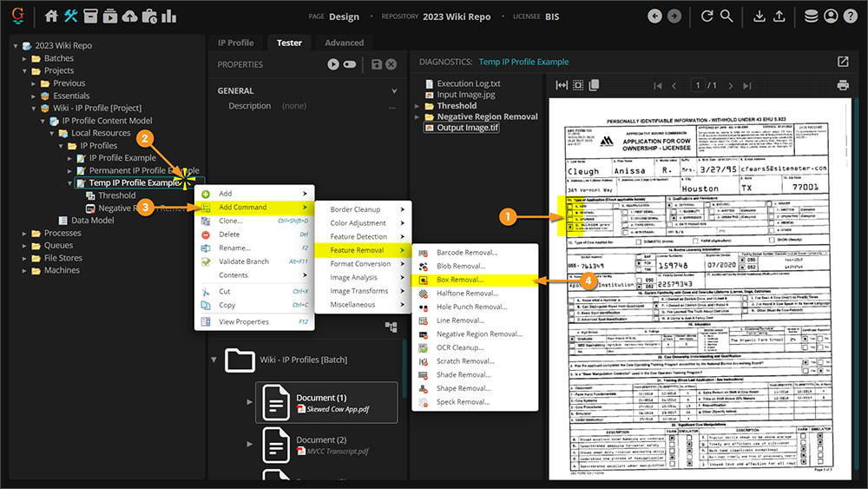Open the Border Cleanup submenu
Viewport: 868px width, 489px height.
363,209
